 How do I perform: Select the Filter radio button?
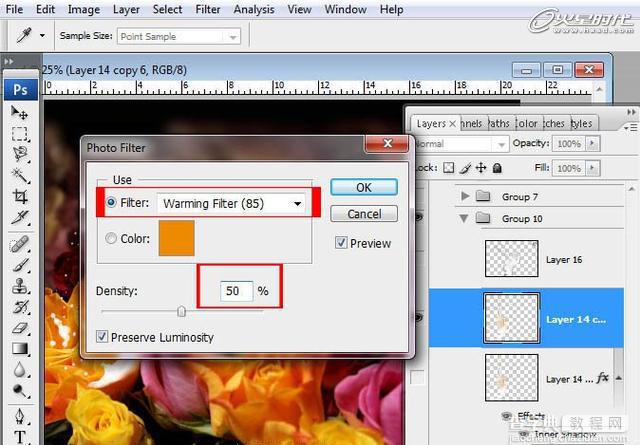pyautogui.click(x=111, y=202)
